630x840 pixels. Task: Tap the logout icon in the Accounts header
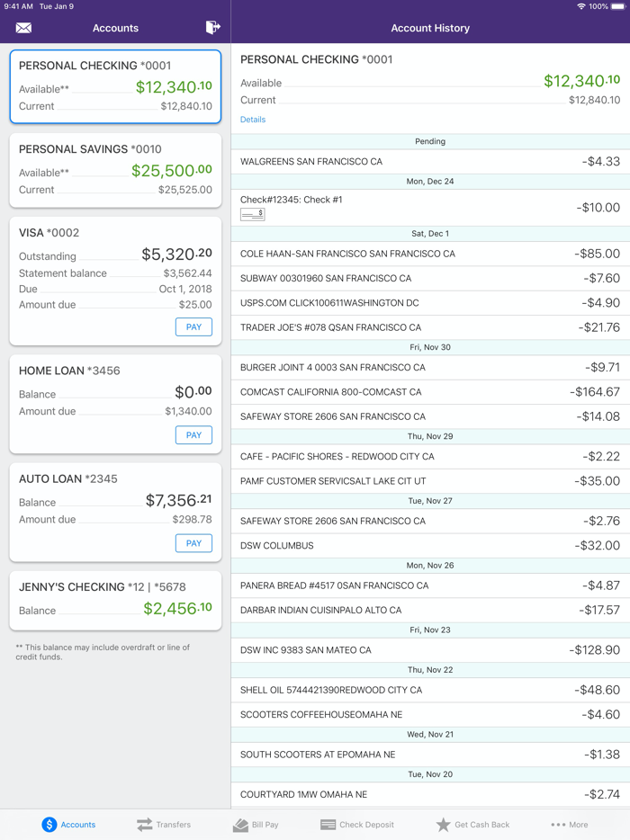[212, 28]
